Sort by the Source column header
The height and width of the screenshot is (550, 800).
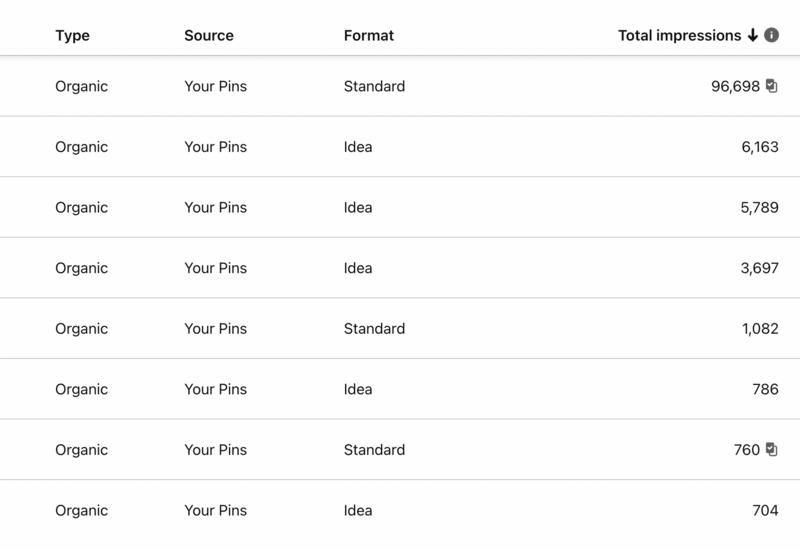tap(209, 35)
